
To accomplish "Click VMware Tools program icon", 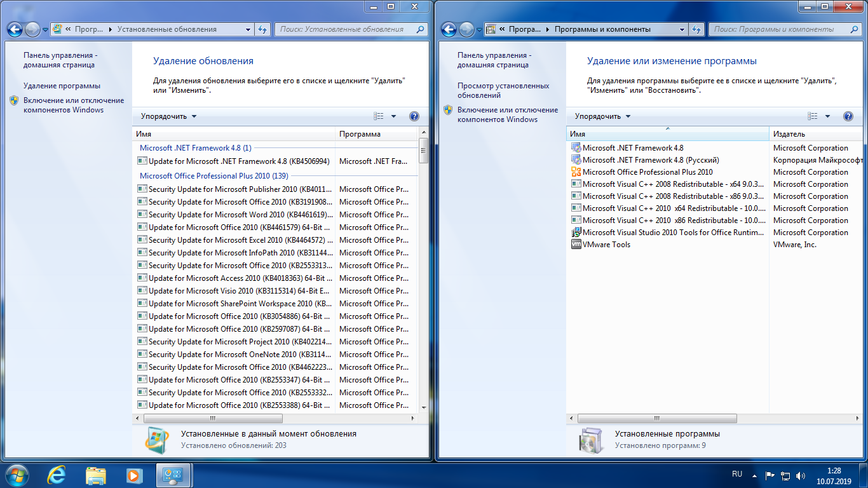I will click(x=576, y=245).
